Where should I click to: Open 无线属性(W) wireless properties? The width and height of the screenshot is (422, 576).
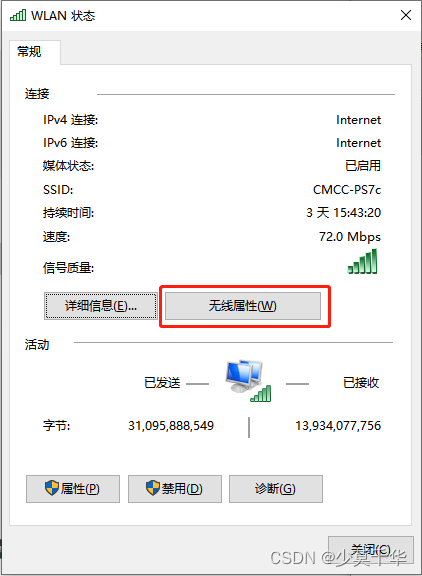tap(243, 306)
